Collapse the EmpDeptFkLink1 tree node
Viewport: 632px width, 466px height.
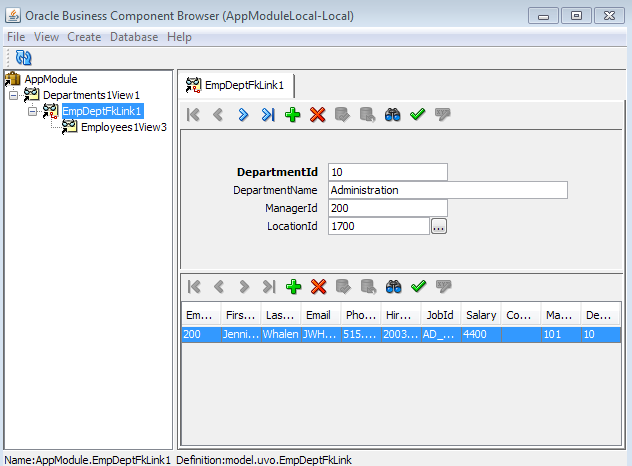(x=32, y=111)
